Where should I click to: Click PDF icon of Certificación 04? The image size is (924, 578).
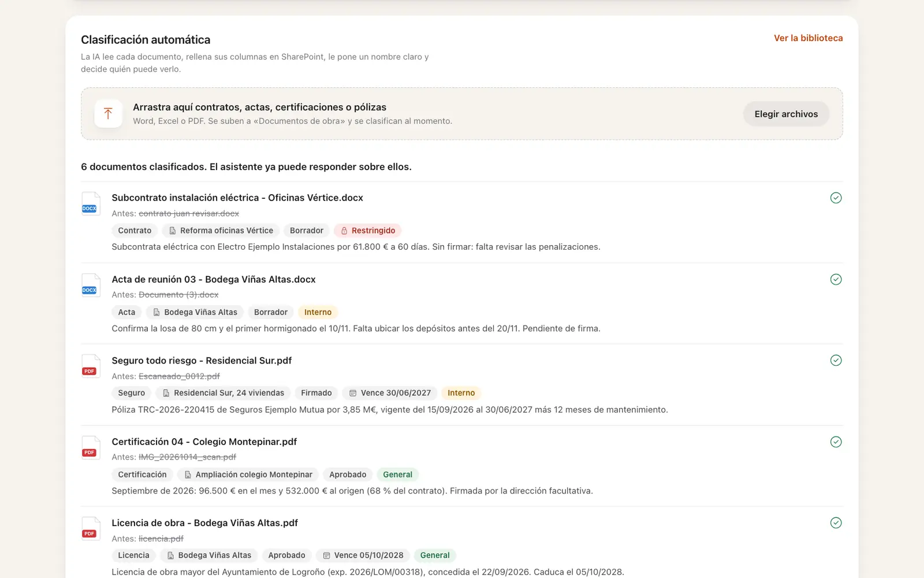click(x=90, y=447)
